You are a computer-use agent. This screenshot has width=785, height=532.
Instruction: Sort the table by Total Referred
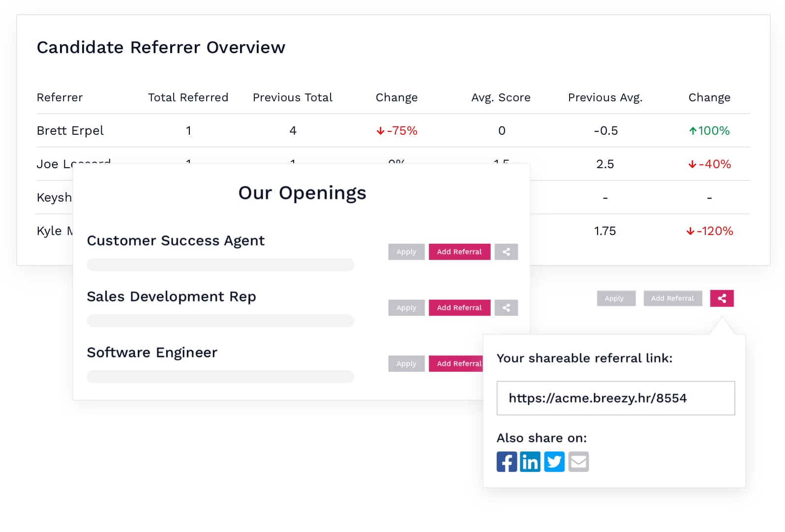[188, 97]
